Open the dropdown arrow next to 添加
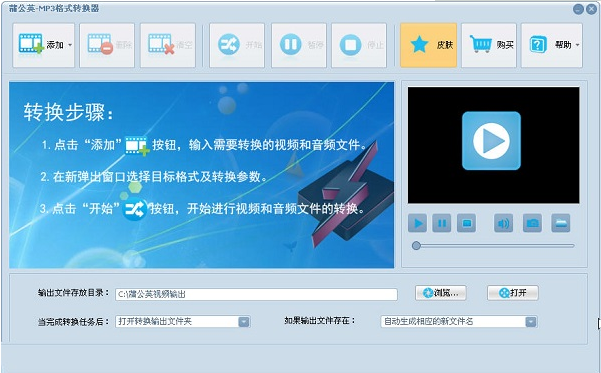 (x=70, y=45)
